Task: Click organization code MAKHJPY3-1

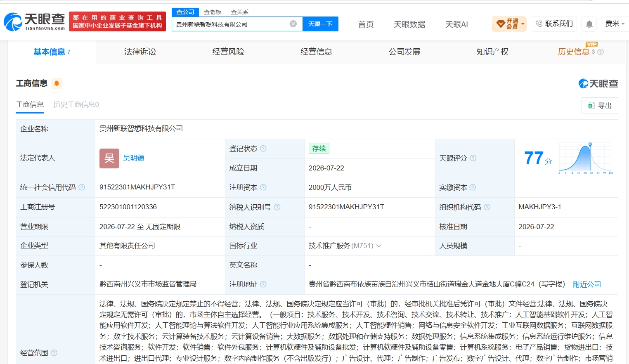Action: click(x=540, y=207)
